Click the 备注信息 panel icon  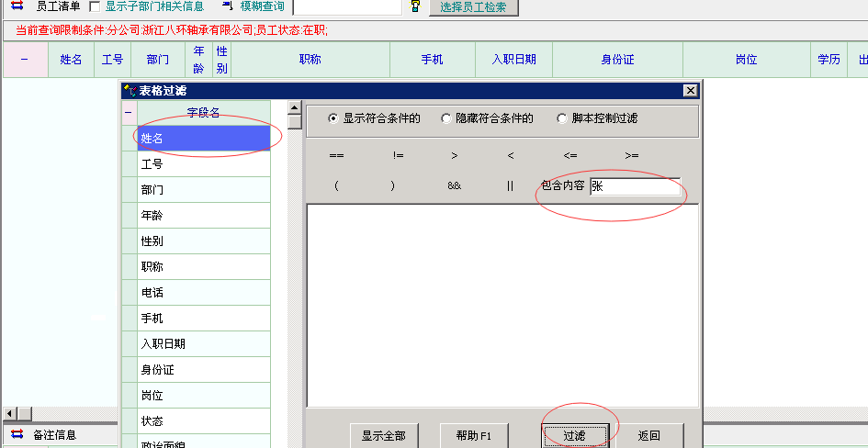point(17,434)
